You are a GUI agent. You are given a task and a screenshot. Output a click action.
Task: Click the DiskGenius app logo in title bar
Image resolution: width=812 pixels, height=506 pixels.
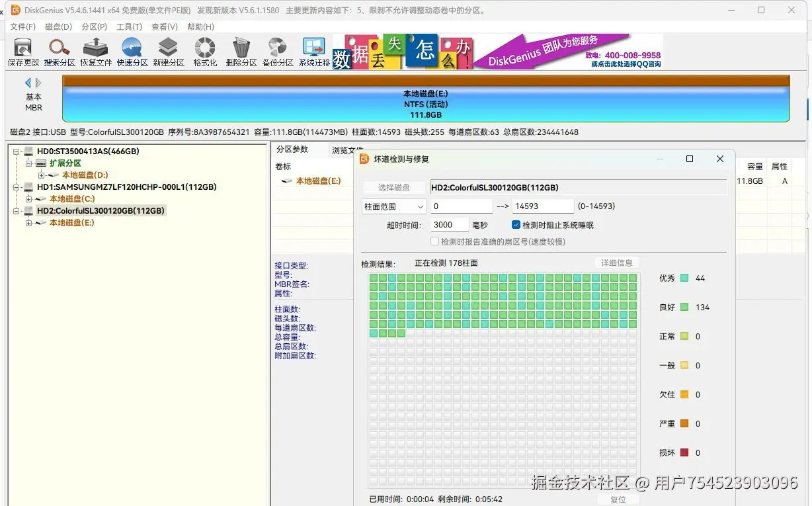pyautogui.click(x=16, y=10)
